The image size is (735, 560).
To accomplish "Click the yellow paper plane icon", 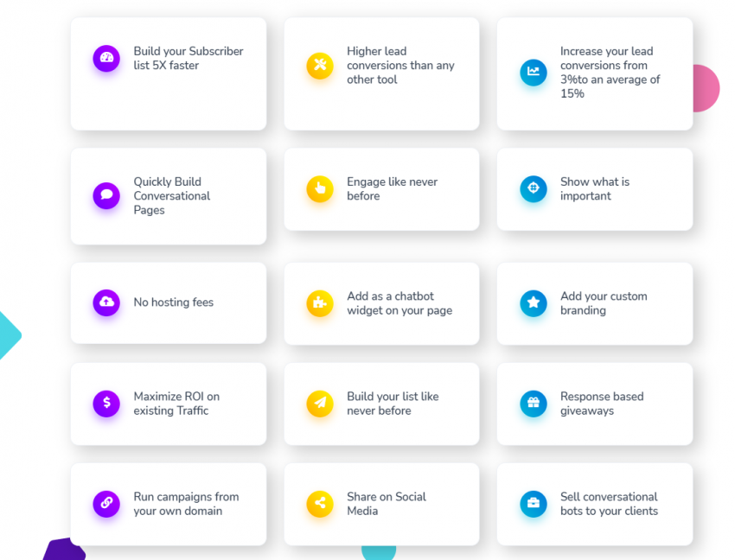I will pyautogui.click(x=320, y=403).
